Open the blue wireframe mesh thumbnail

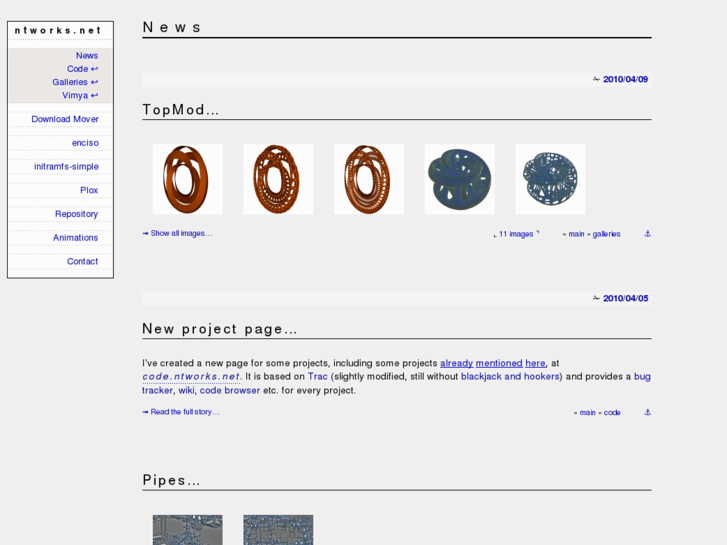(x=550, y=179)
